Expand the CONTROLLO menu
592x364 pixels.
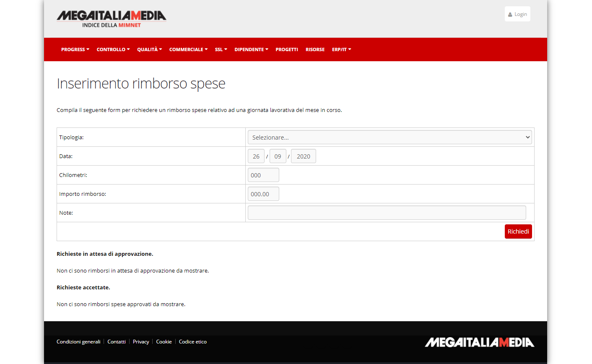pos(113,49)
